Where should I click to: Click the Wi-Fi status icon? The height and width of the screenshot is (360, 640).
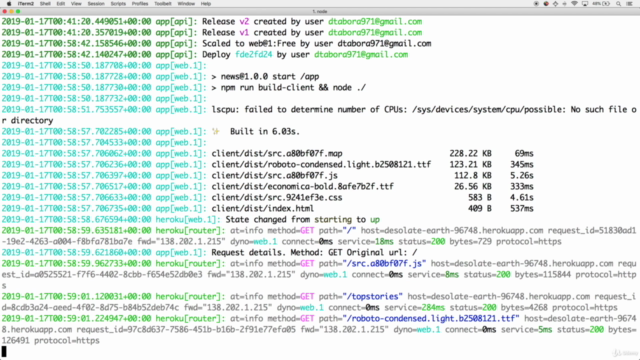pos(574,4)
